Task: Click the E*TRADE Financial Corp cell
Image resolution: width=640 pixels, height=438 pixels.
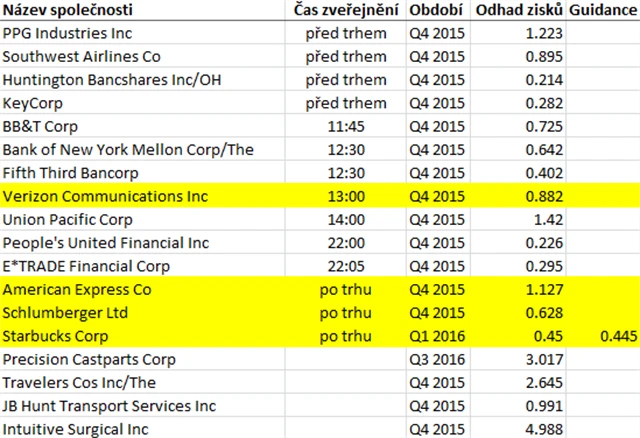Action: (84, 267)
